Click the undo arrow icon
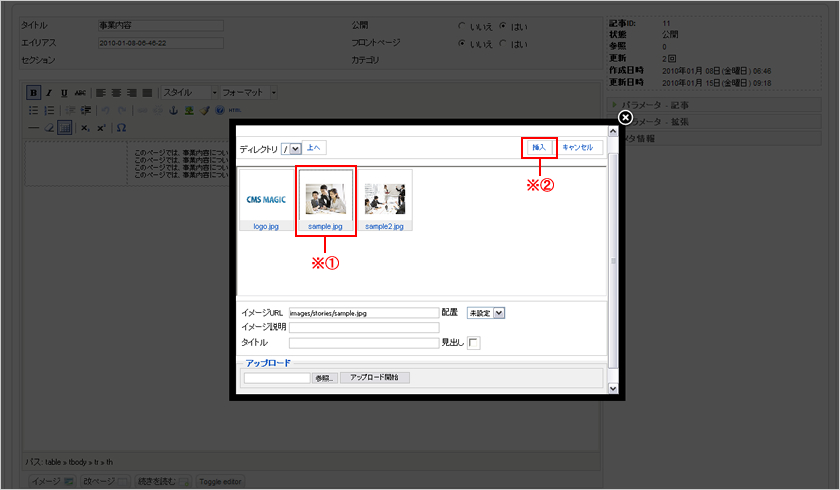840x490 pixels. click(106, 110)
